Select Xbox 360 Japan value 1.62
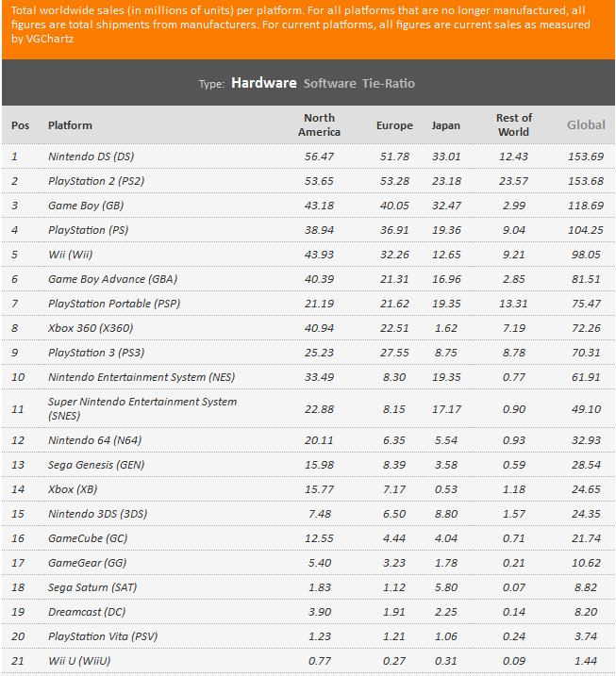The width and height of the screenshot is (616, 676). [x=446, y=328]
